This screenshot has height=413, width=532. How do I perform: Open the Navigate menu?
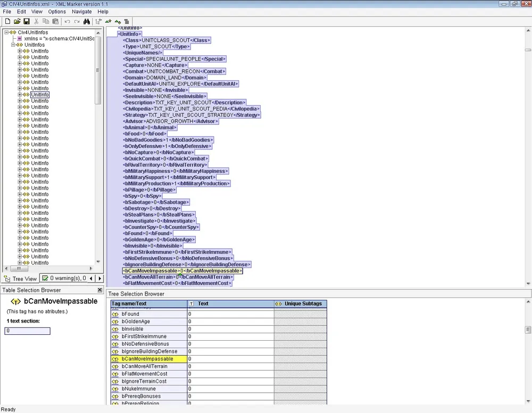81,11
